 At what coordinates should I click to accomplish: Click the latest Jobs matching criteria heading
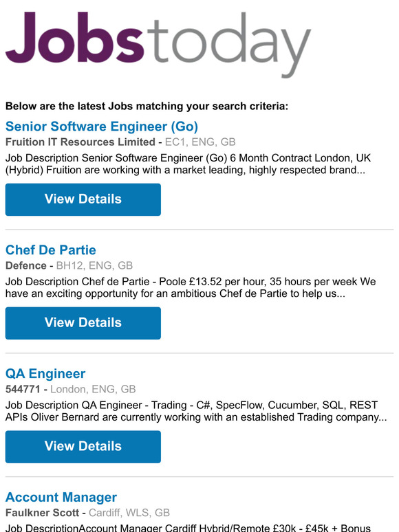click(x=147, y=106)
